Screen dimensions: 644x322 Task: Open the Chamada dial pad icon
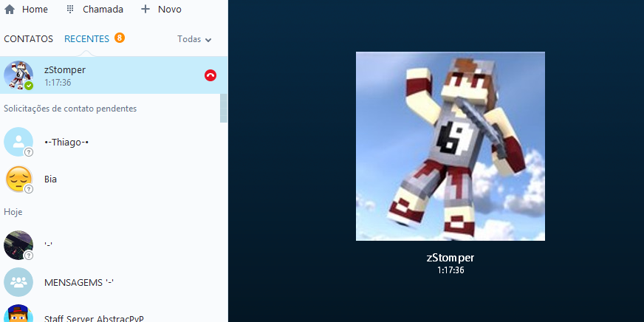click(70, 9)
